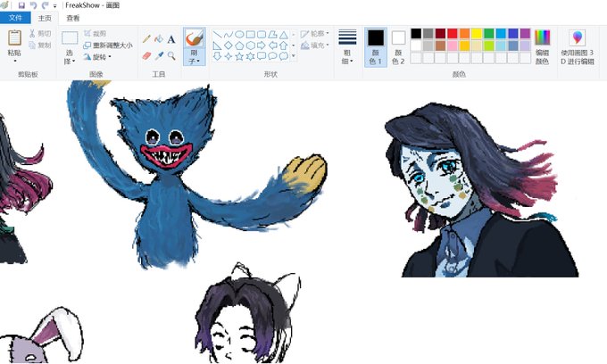This screenshot has height=364, width=607.
Task: Choose the Right arrow shape
Action: (262, 45)
